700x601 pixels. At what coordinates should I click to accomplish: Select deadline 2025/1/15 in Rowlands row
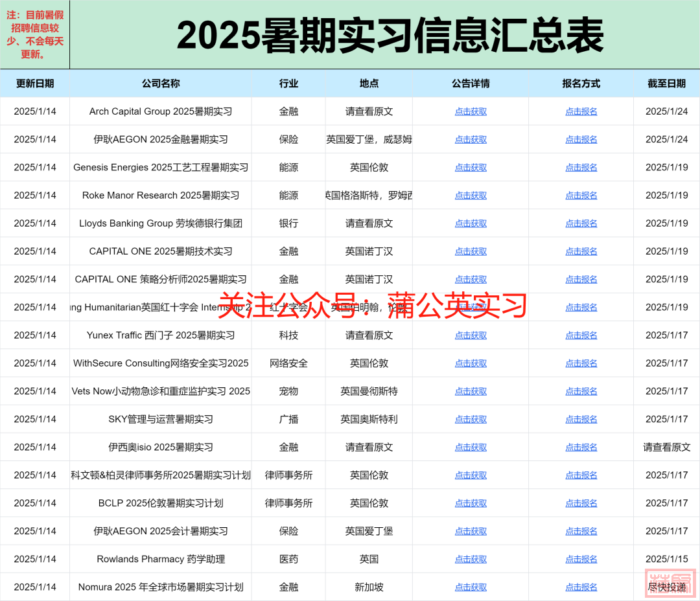tap(666, 560)
